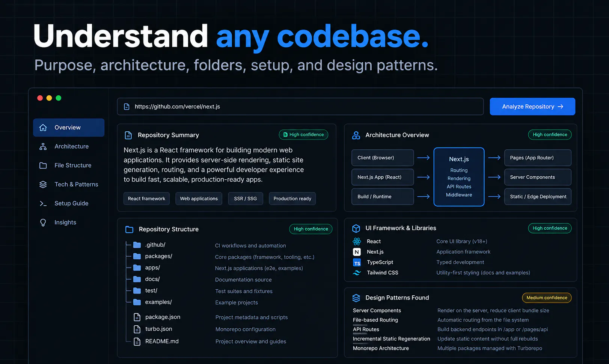Image resolution: width=609 pixels, height=364 pixels.
Task: Click the Analyze Repository button
Action: click(x=532, y=107)
